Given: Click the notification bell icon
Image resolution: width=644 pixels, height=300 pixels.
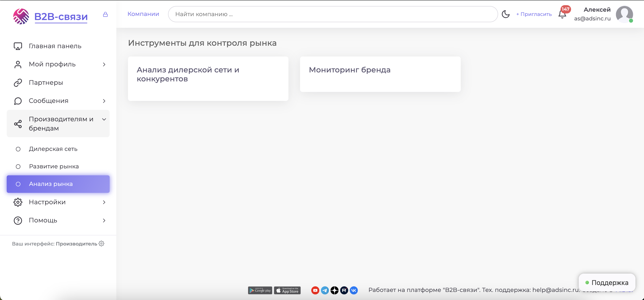Looking at the screenshot, I should pyautogui.click(x=562, y=15).
